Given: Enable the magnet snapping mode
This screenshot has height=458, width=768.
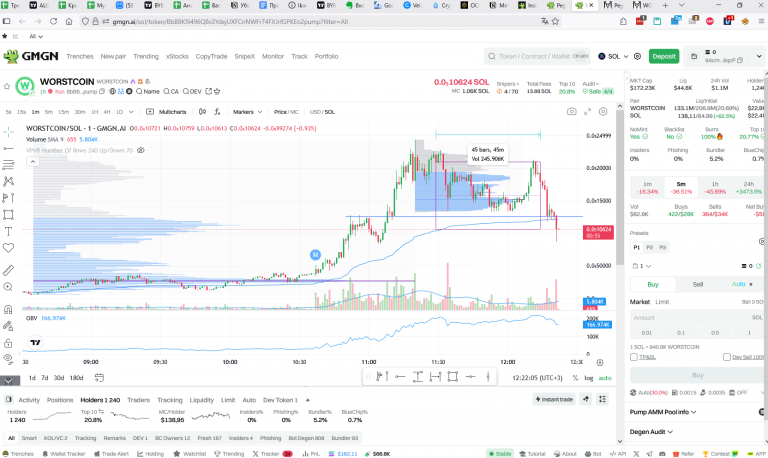Looking at the screenshot, I should [x=8, y=310].
